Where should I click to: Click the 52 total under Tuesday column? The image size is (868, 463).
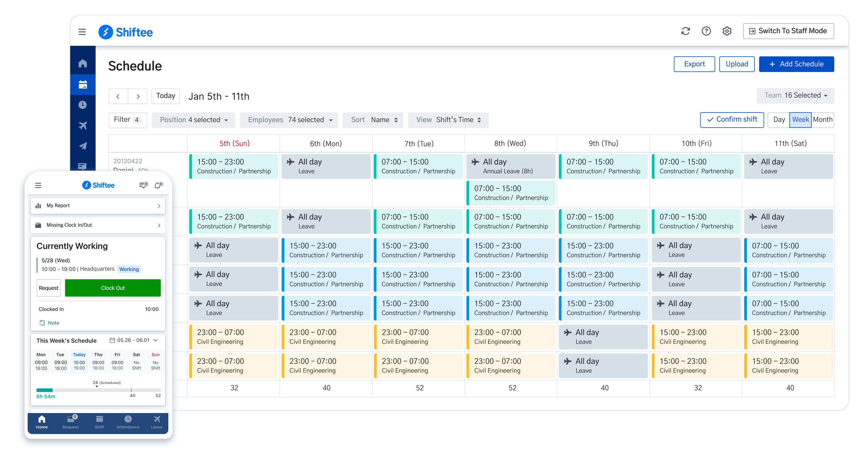pos(419,388)
